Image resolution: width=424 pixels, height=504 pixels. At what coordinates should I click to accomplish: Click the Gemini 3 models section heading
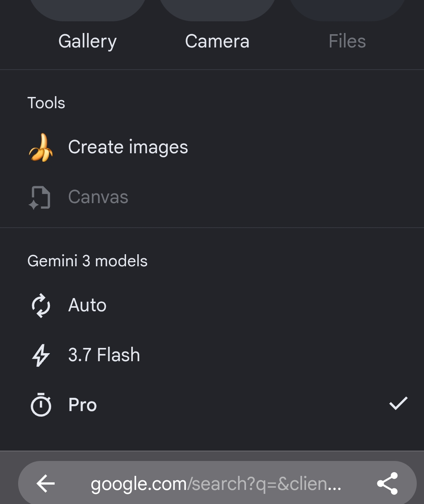pyautogui.click(x=87, y=261)
